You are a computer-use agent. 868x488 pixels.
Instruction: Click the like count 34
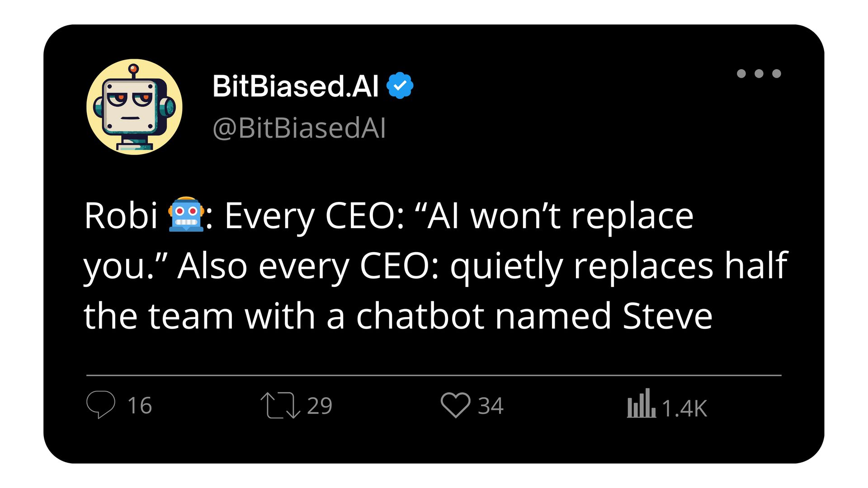tap(491, 406)
